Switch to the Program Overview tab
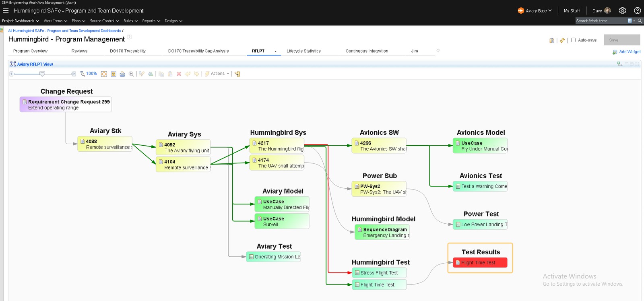Image resolution: width=644 pixels, height=301 pixels. pyautogui.click(x=30, y=51)
